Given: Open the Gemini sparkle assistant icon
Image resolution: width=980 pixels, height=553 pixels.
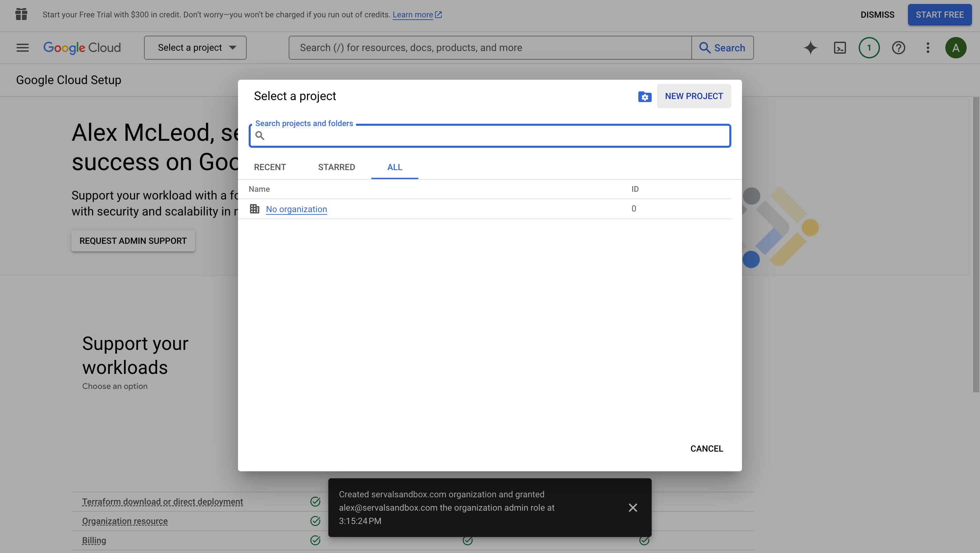Looking at the screenshot, I should [x=810, y=48].
